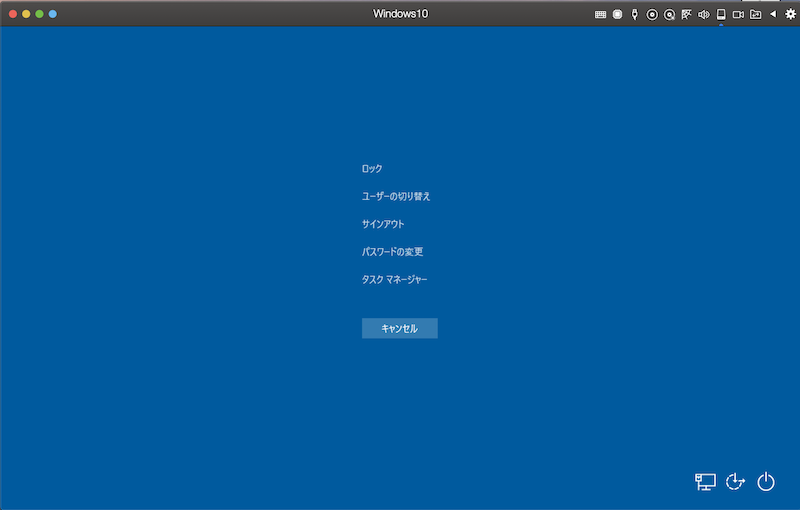This screenshot has width=800, height=510.
Task: Click the CPU chip icon in title bar
Action: 617,14
